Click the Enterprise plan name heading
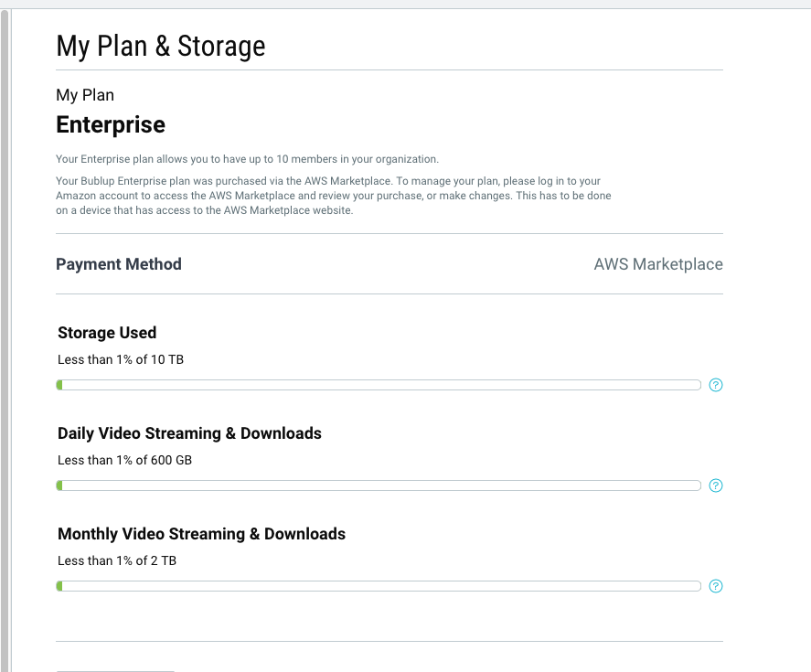811x672 pixels. (x=111, y=124)
